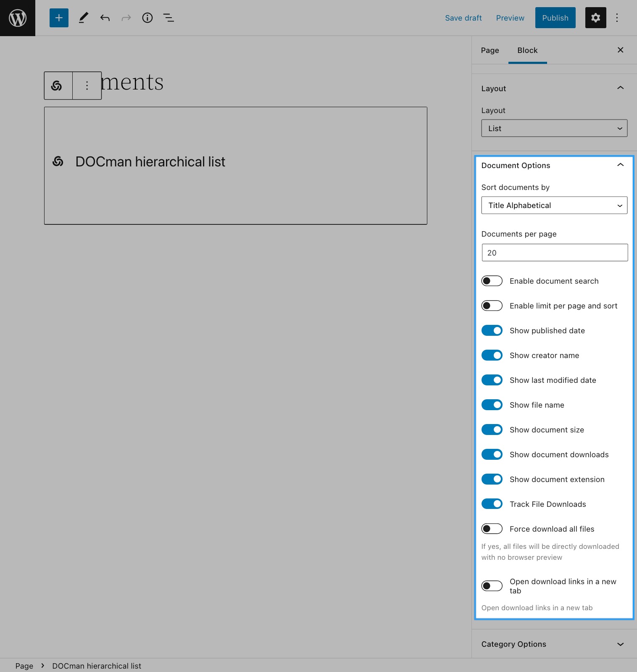
Task: Close the settings sidebar with the X
Action: click(620, 50)
